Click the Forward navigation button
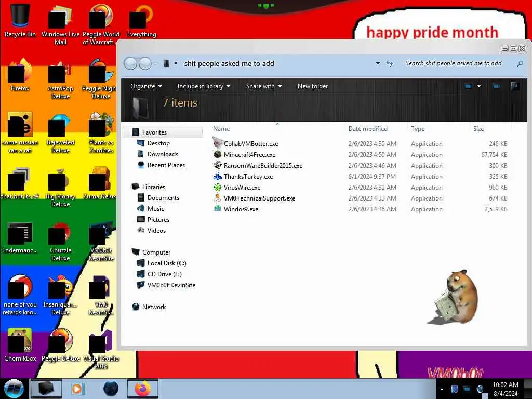The image size is (532, 399). click(x=145, y=63)
